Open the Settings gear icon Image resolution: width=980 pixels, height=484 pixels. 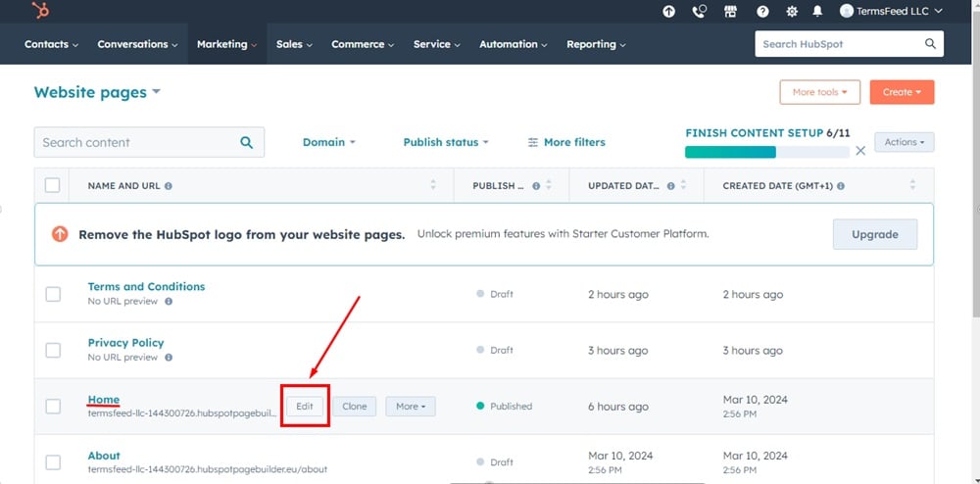click(x=792, y=11)
